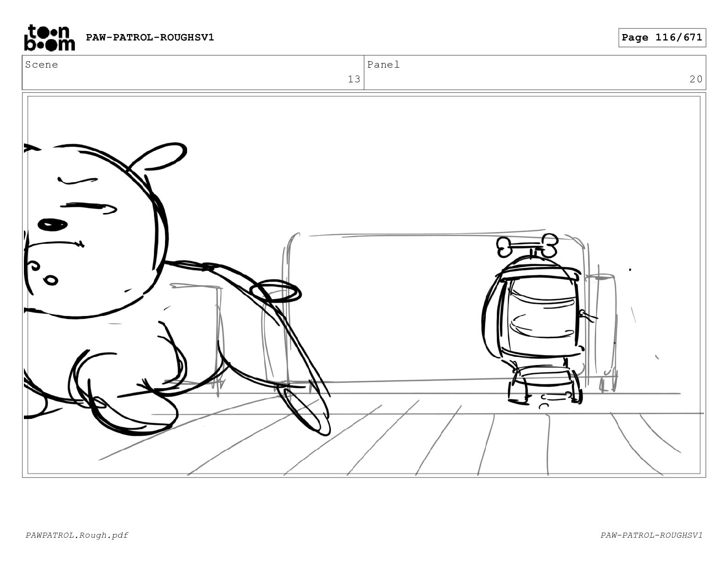Click the Page 116/671 box
This screenshot has width=728, height=563.
[662, 38]
